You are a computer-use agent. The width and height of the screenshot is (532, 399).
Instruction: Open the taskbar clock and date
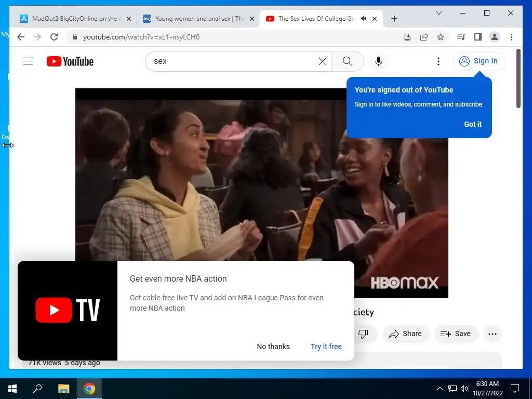click(x=487, y=389)
